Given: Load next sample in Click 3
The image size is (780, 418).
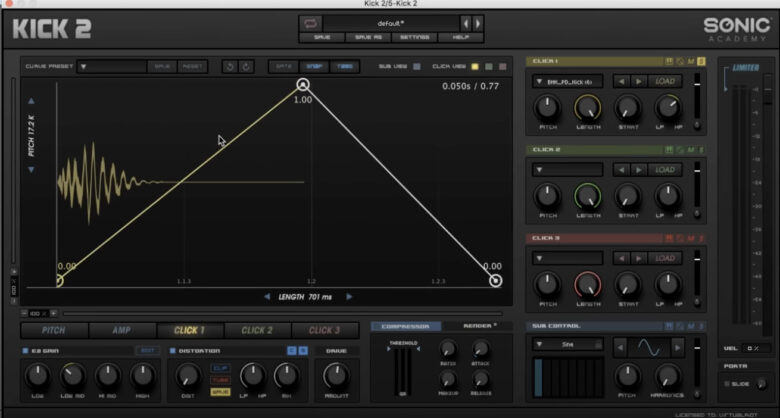Looking at the screenshot, I should (x=639, y=258).
